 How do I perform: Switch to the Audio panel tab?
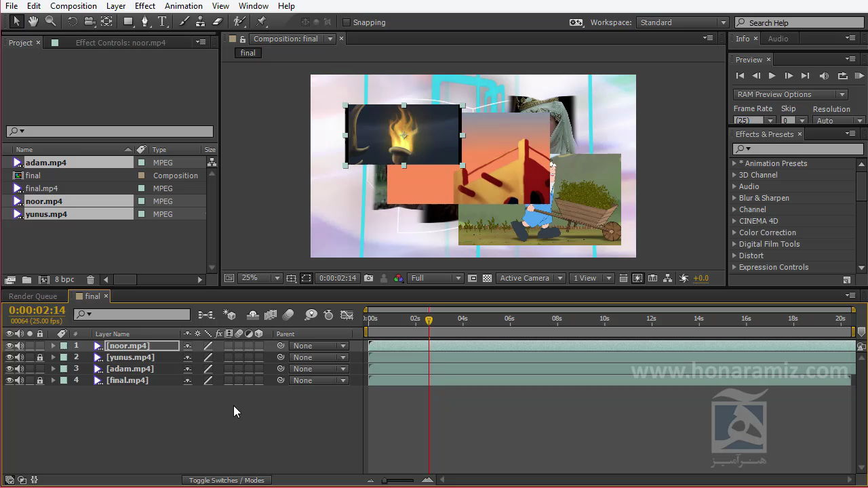[x=778, y=39]
